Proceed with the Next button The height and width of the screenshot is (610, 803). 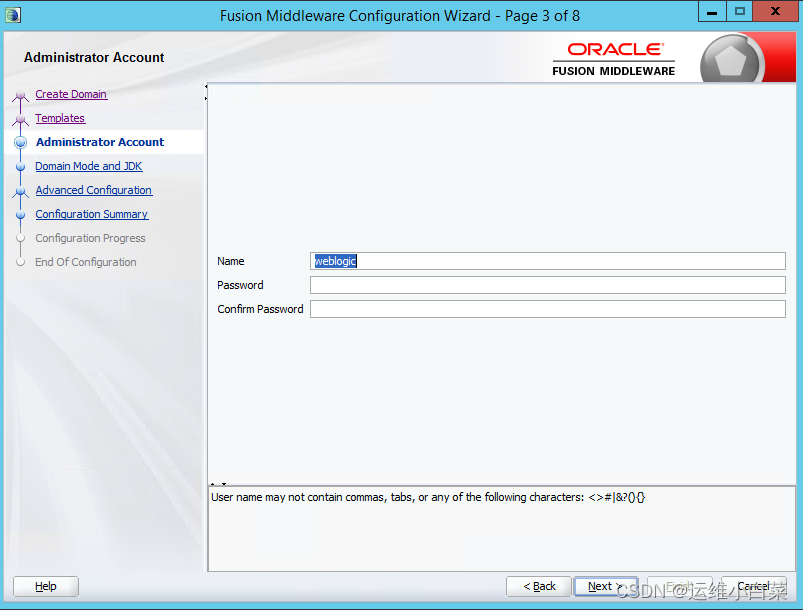(606, 586)
